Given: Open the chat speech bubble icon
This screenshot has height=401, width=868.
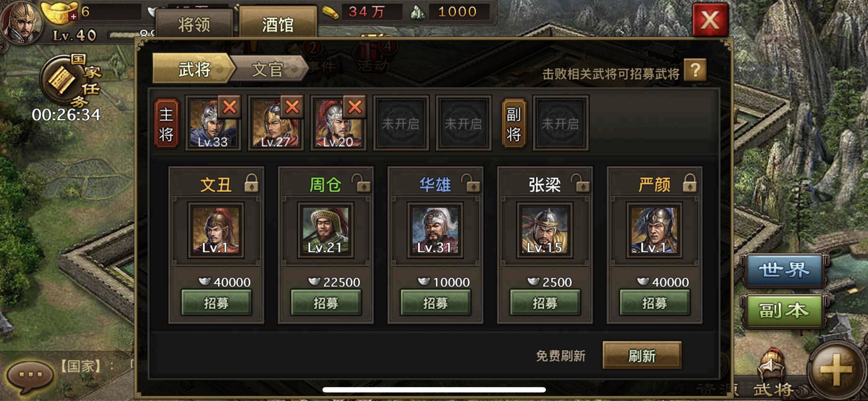Looking at the screenshot, I should click(30, 376).
